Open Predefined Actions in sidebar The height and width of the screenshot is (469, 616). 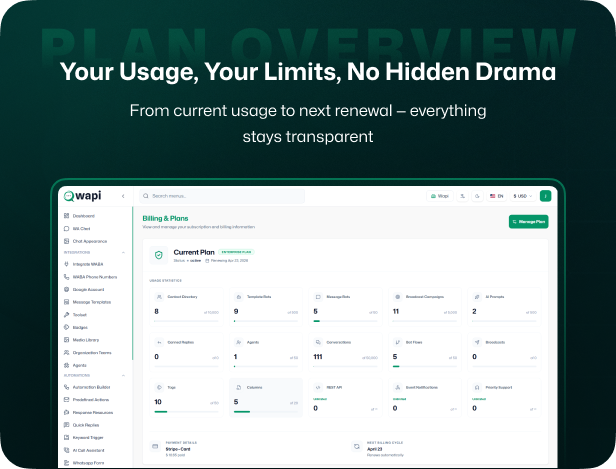[86, 400]
